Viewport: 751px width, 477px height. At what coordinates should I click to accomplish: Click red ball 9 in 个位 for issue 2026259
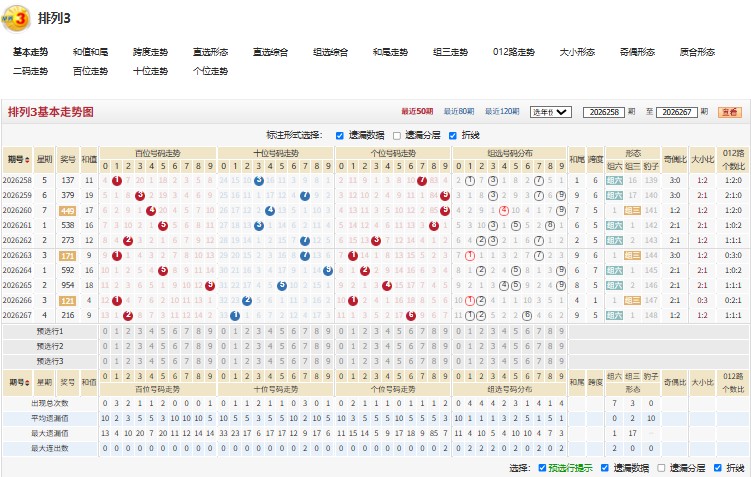(x=445, y=195)
